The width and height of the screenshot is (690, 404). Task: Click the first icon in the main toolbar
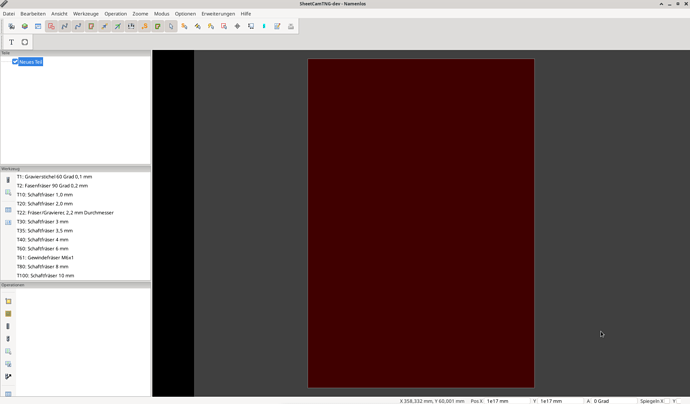coord(12,26)
